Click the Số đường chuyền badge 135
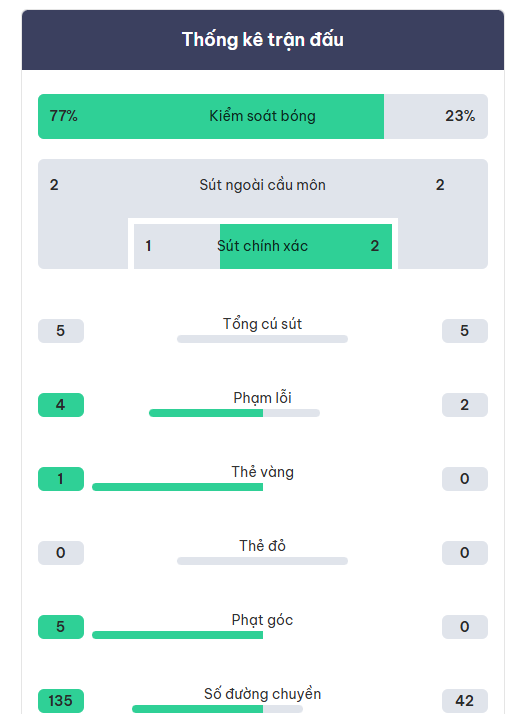The image size is (517, 714). (61, 701)
